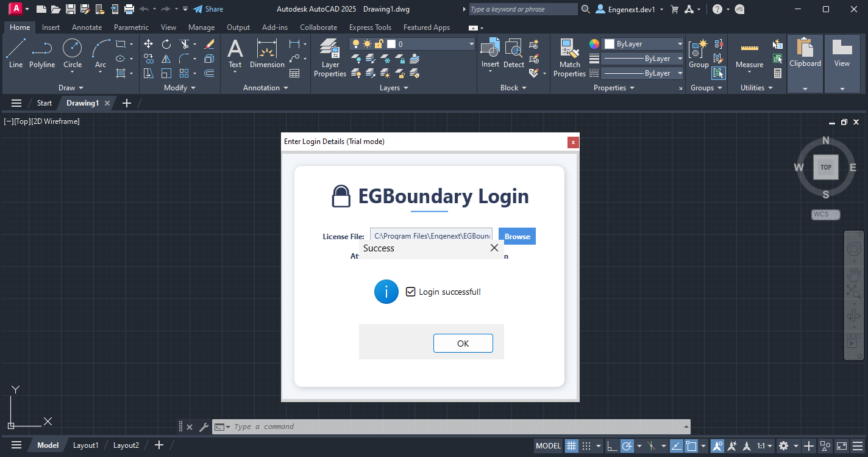Activate Match Properties tool
Screen dimensions: 868x457
click(569, 58)
